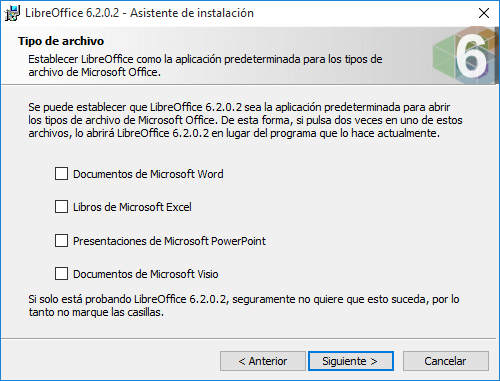
Task: Click the "Si solo está probando" note
Action: click(x=244, y=306)
